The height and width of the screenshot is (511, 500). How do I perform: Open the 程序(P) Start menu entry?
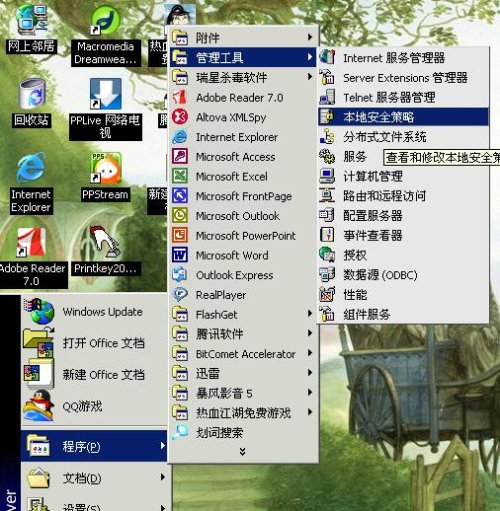tap(94, 446)
